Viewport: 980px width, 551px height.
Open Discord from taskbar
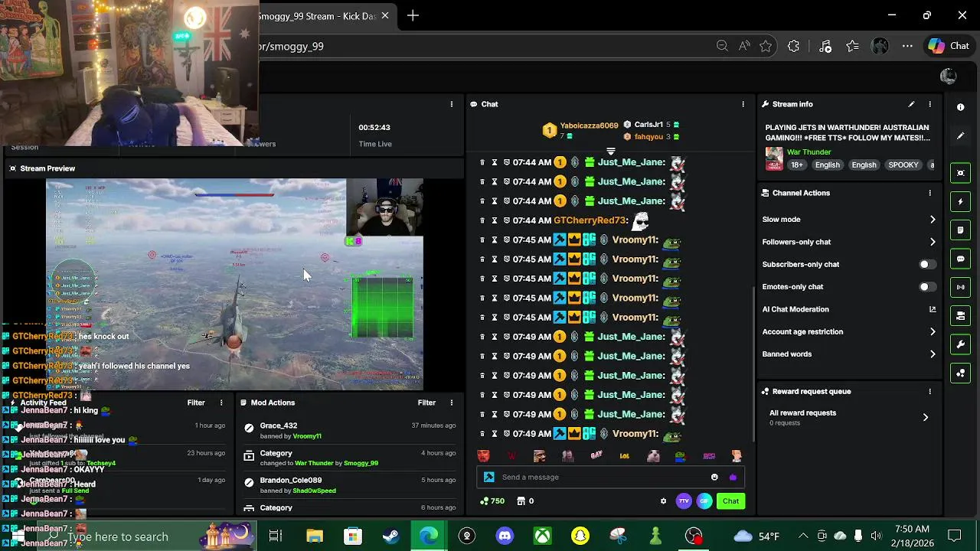[x=505, y=536]
